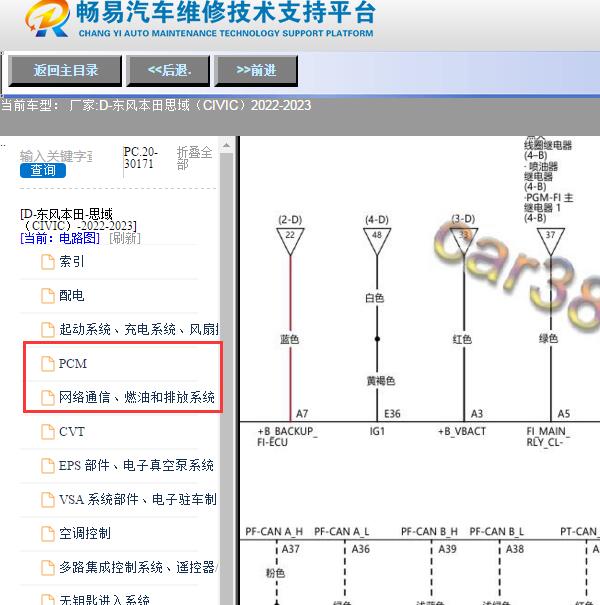Click the 蓝色 wire color label
This screenshot has width=600, height=605.
point(289,339)
